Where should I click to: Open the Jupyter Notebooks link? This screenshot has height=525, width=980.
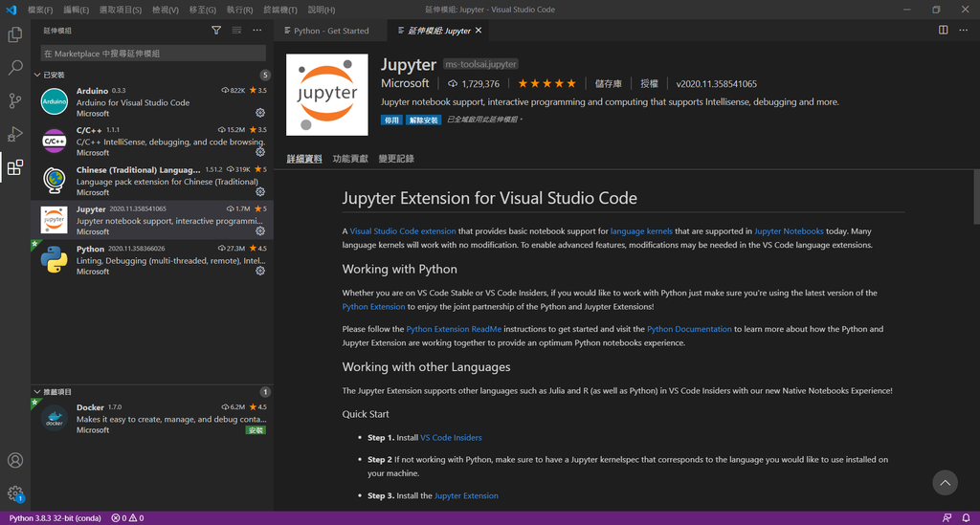pos(789,231)
